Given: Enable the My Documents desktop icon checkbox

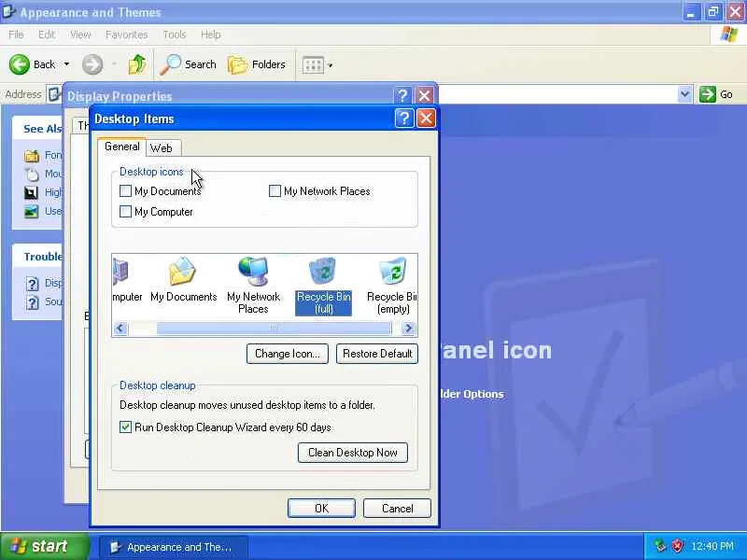Looking at the screenshot, I should tap(125, 191).
